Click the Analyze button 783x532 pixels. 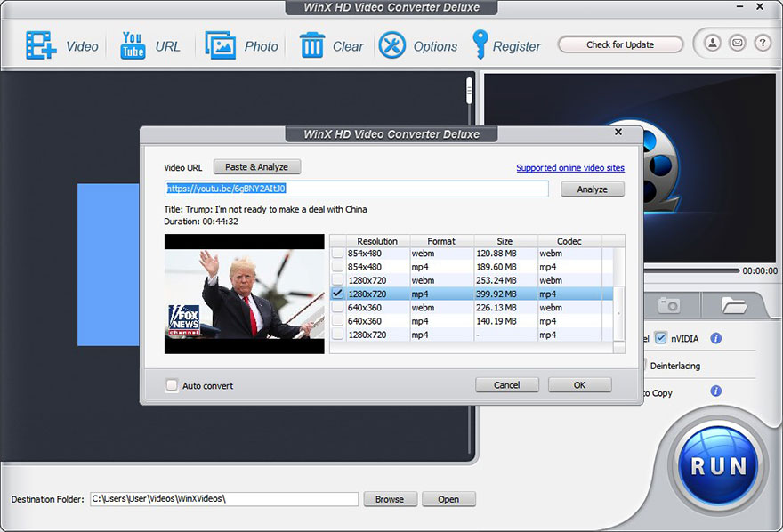coord(593,189)
